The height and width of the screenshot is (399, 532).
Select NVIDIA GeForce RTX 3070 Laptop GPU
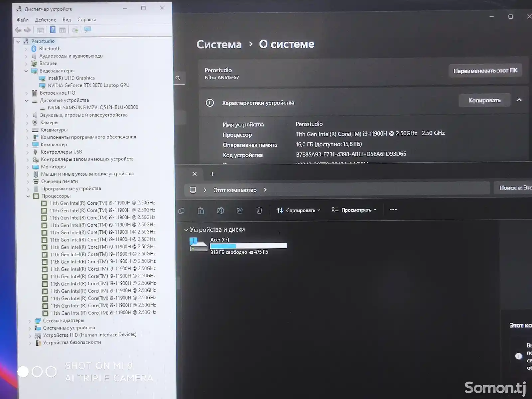coord(88,85)
